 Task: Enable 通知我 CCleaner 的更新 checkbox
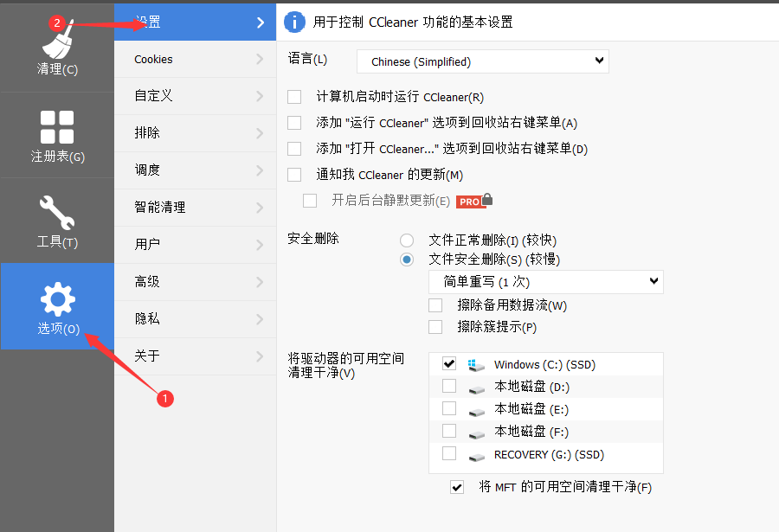(294, 175)
